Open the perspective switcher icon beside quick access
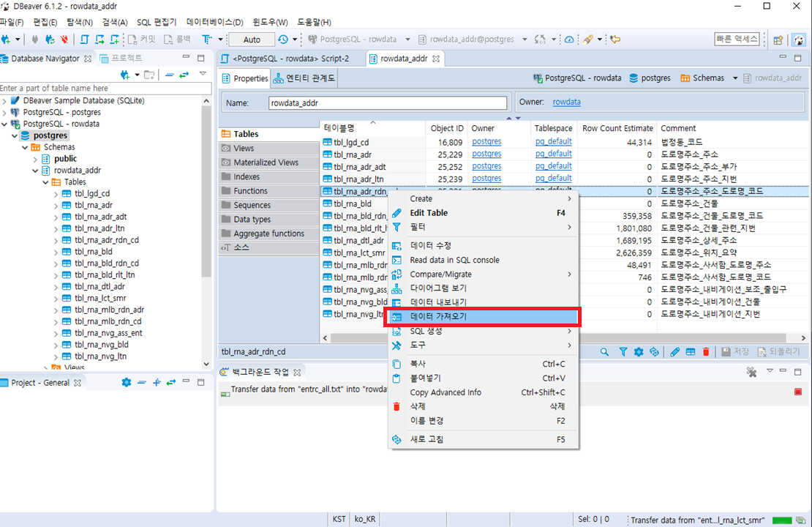Viewport: 812px width, 527px height. tap(778, 40)
